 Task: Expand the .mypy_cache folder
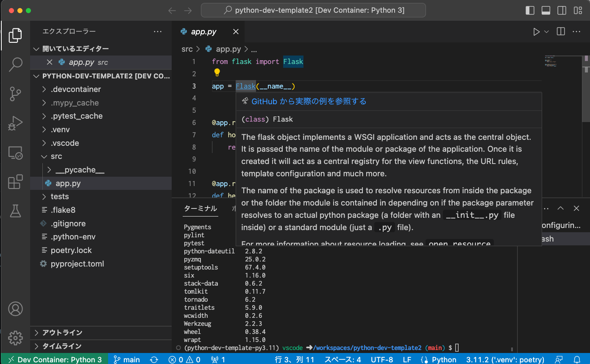coord(101,103)
